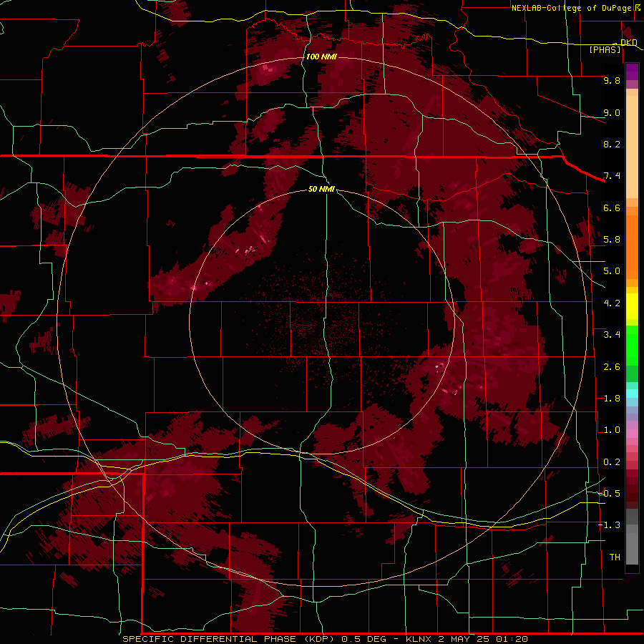Screen dimensions: 644x644
Task: Click the KDP 0.5 DEG KLNX caption
Action: pyautogui.click(x=325, y=639)
